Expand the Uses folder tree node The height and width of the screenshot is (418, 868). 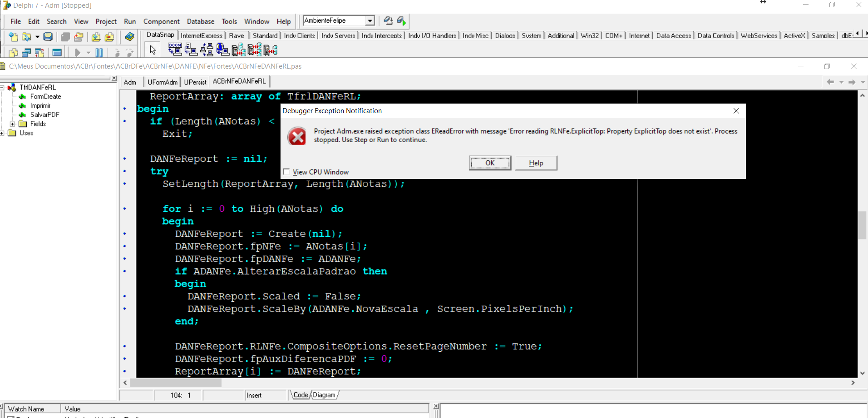tap(2, 133)
